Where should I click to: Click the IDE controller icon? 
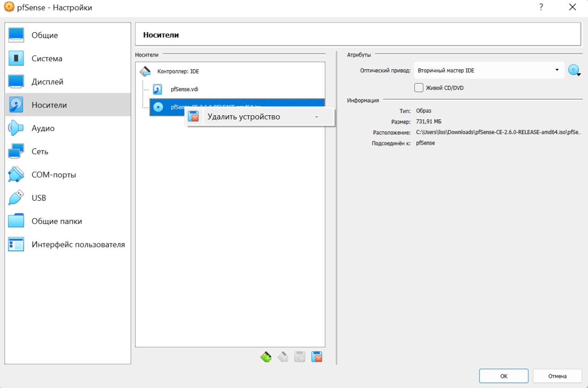tap(145, 72)
